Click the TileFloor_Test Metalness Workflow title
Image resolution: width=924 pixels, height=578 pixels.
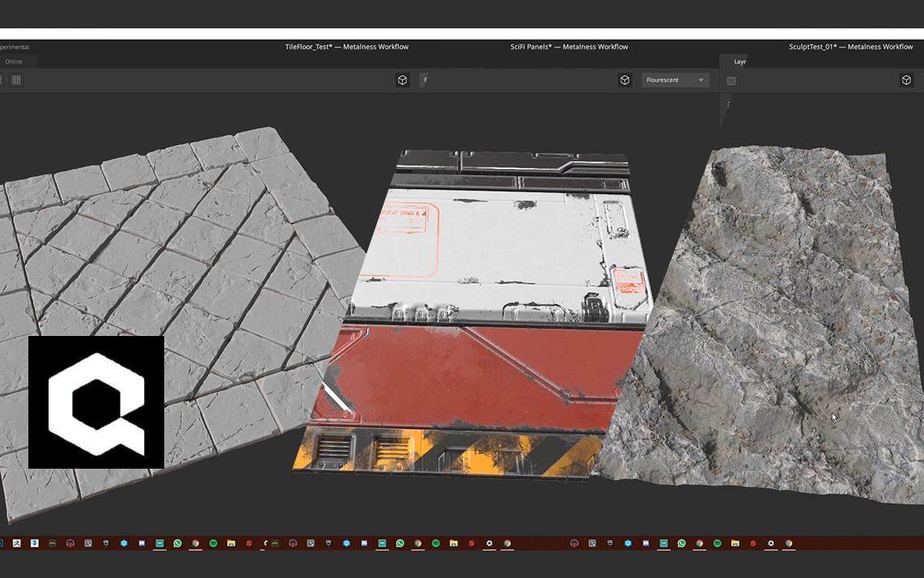(346, 47)
